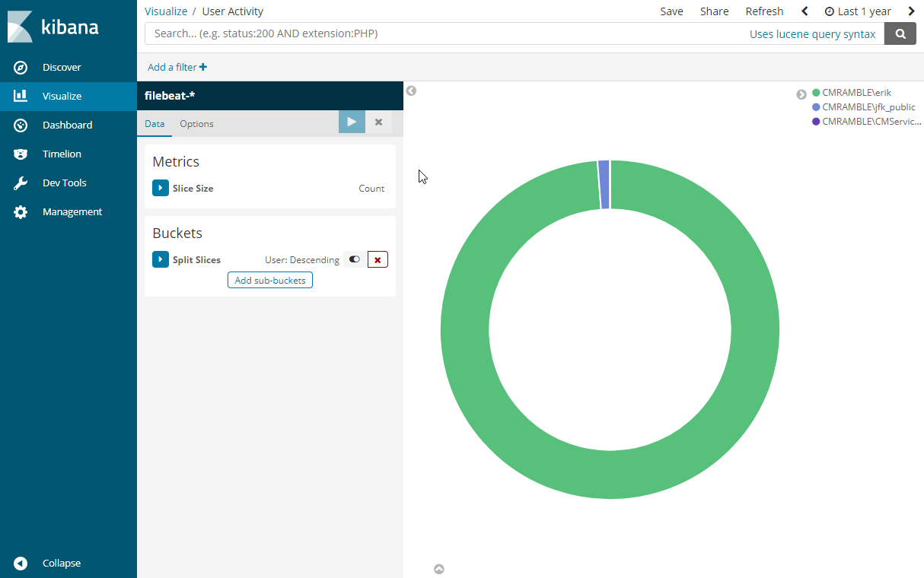This screenshot has width=924, height=578.
Task: Save the visualization
Action: coord(671,11)
